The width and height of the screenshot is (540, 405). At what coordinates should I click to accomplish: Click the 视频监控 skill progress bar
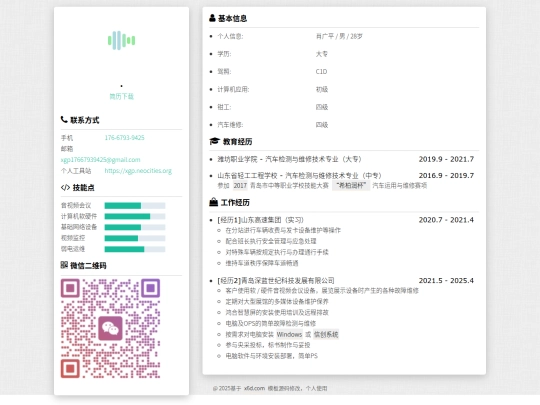[x=135, y=238]
